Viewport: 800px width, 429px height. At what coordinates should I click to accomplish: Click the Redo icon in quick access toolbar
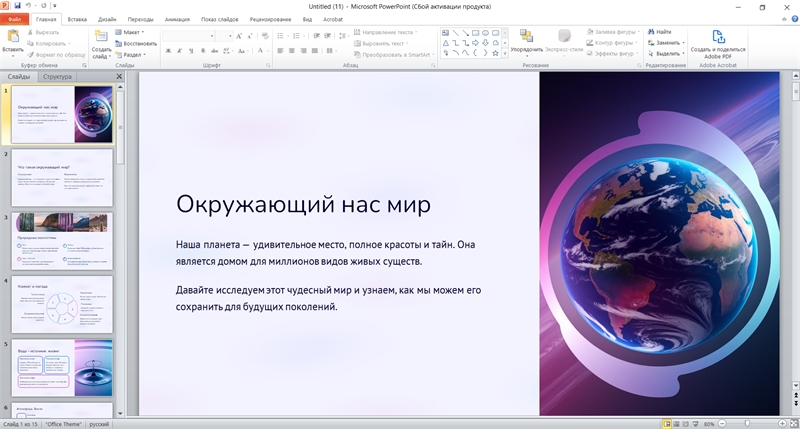(x=44, y=6)
